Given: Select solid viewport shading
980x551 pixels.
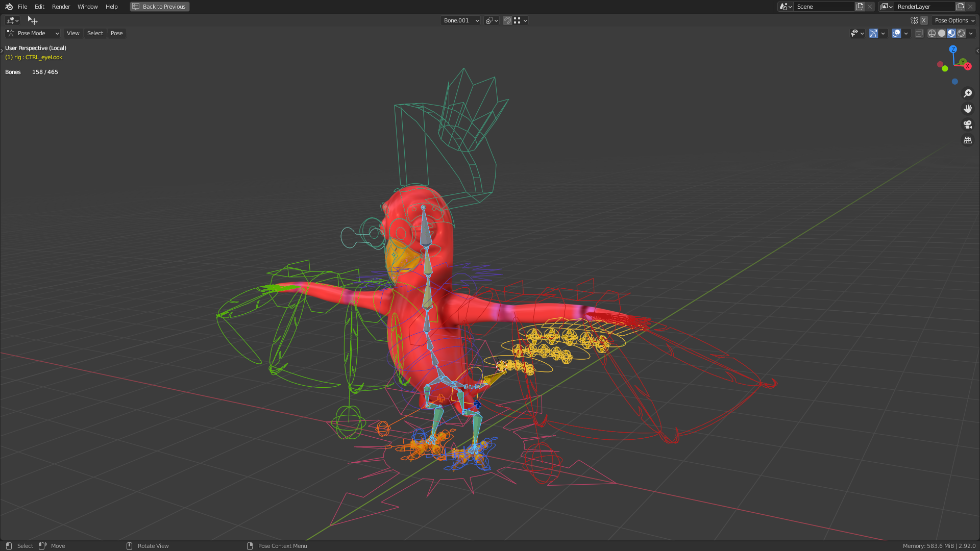Looking at the screenshot, I should (x=942, y=33).
